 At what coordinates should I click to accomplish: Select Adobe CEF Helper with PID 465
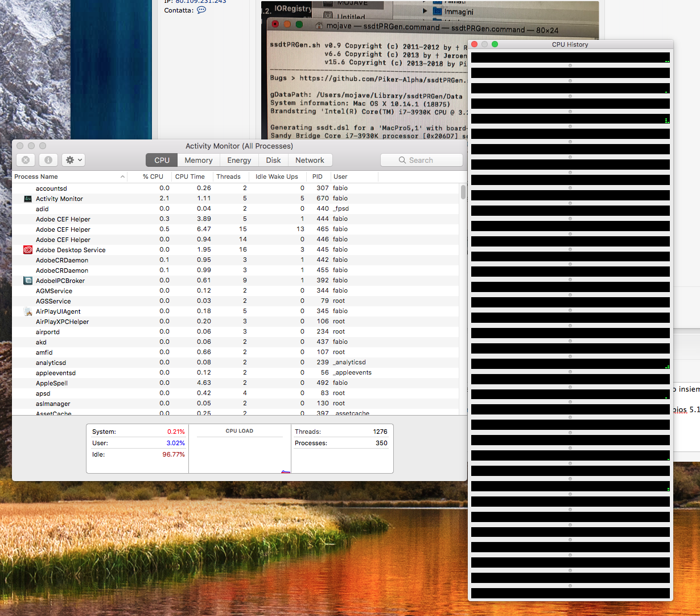pos(236,229)
